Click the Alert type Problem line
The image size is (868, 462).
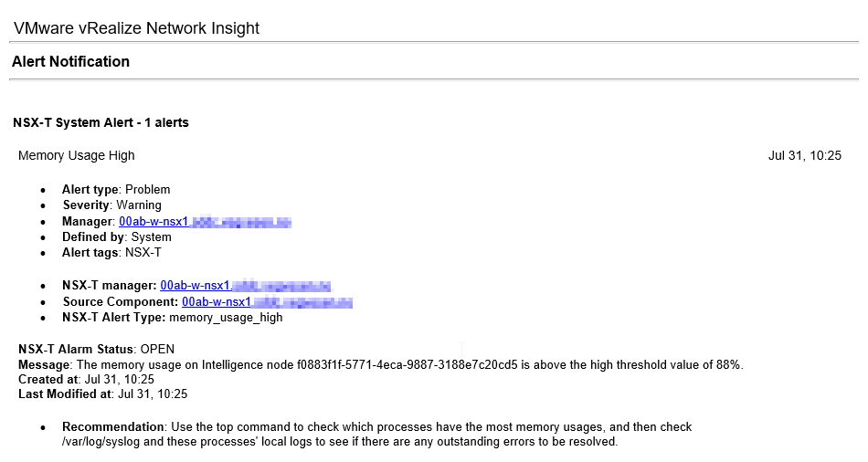(116, 190)
